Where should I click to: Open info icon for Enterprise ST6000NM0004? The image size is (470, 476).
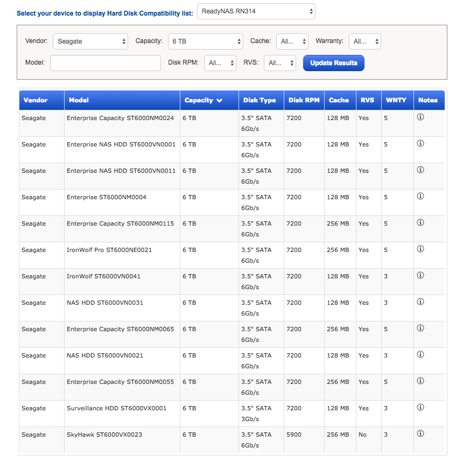[x=420, y=196]
